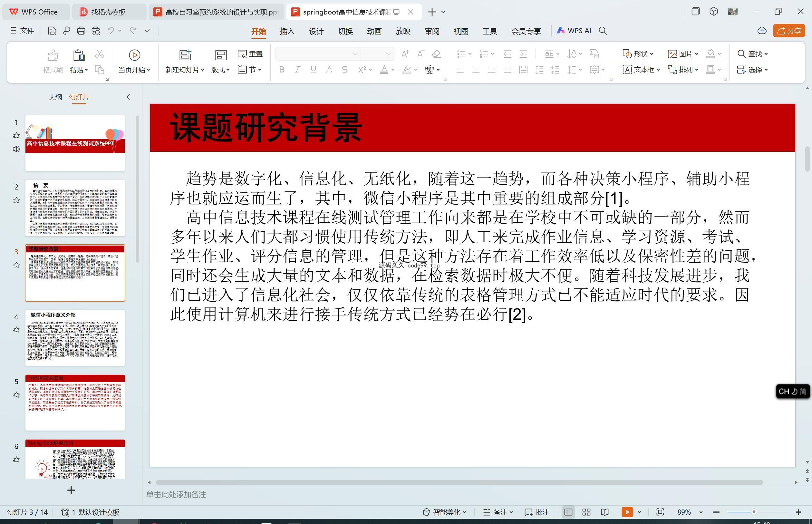The height and width of the screenshot is (524, 812).
Task: Select slide 5 thumbnail 国内外研究现状
Action: [x=75, y=403]
